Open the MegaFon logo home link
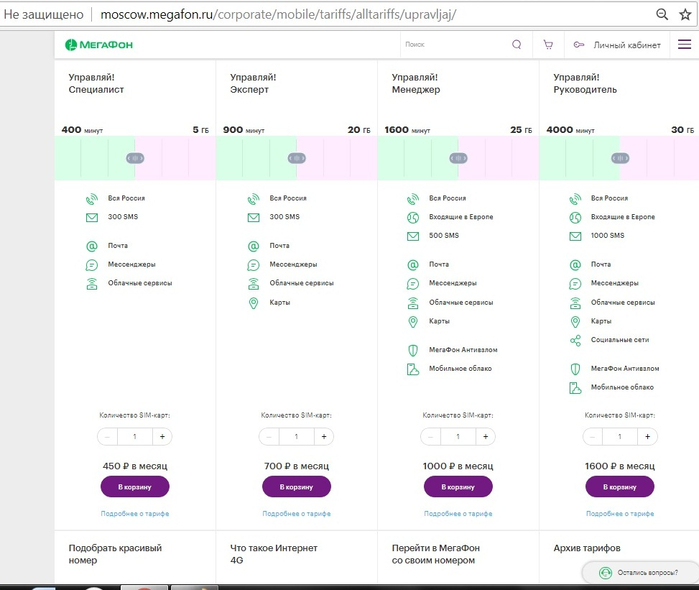Image resolution: width=699 pixels, height=590 pixels. click(x=99, y=45)
